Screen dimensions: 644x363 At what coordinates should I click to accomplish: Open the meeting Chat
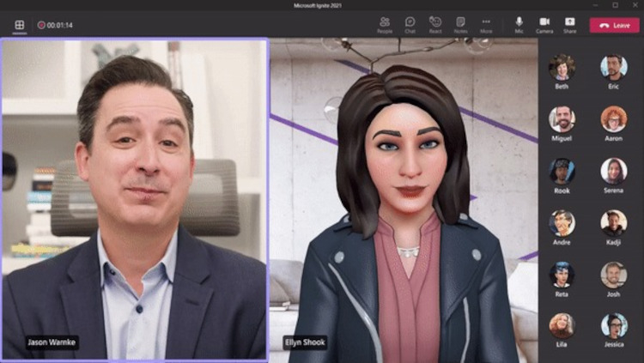pos(410,24)
